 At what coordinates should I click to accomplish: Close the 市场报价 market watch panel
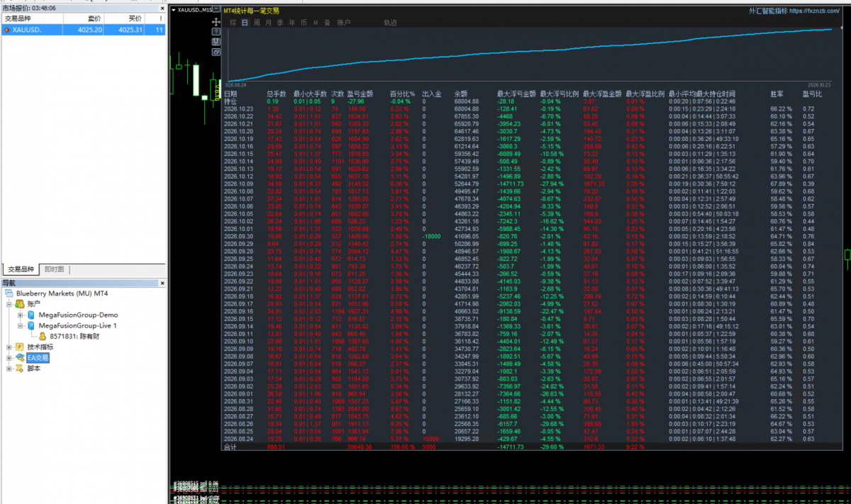(x=162, y=9)
